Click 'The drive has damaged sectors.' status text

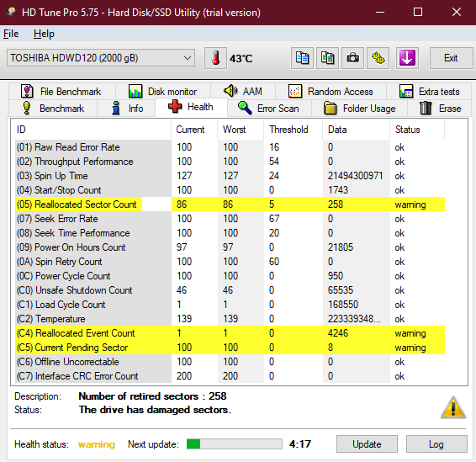click(x=155, y=410)
